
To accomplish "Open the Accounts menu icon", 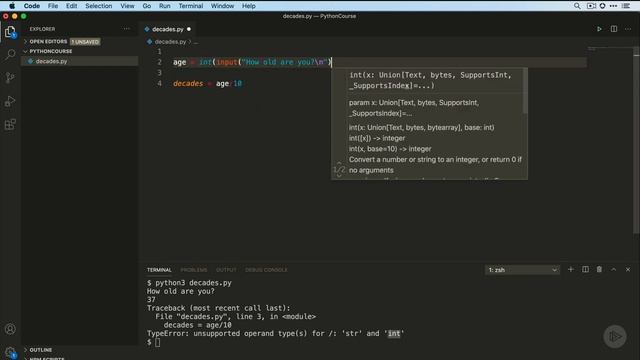I will [10, 329].
